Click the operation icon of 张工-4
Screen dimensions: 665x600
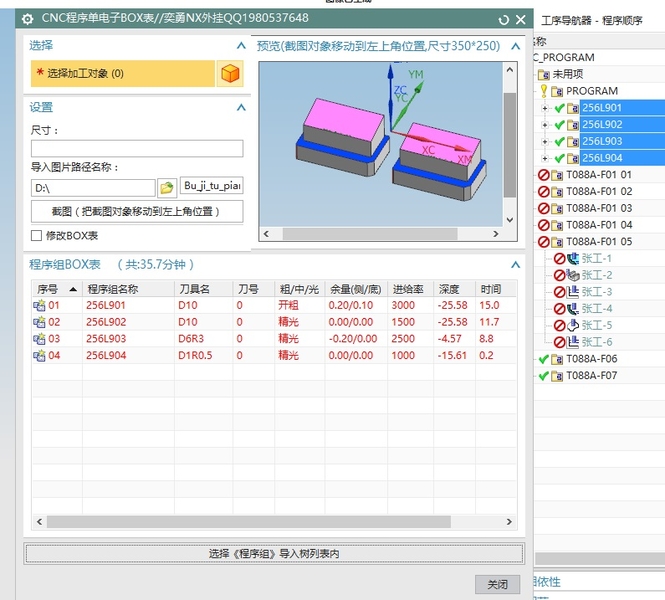(573, 309)
